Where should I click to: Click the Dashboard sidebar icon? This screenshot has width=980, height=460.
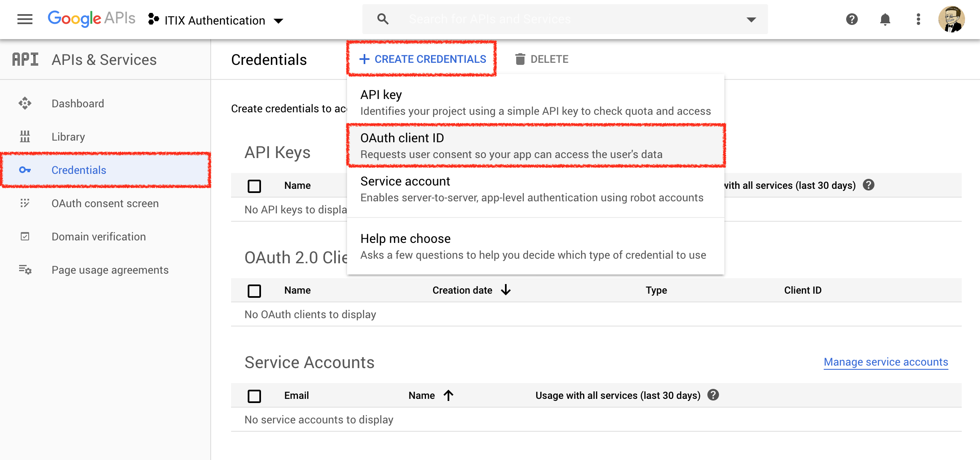pos(25,103)
